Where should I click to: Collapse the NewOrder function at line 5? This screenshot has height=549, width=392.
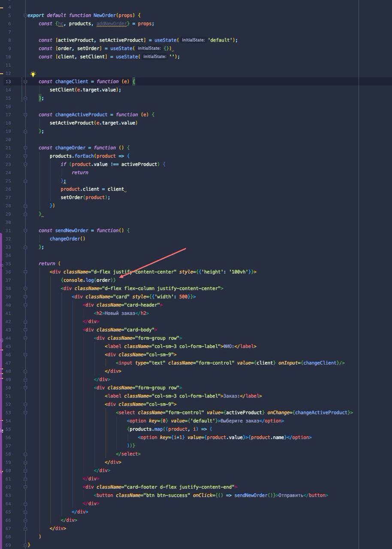(x=25, y=15)
